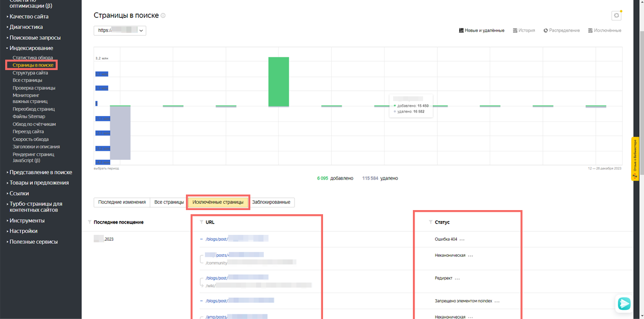Select the 'Последние изменения' tab
Viewport: 644px width, 319px height.
tap(122, 202)
